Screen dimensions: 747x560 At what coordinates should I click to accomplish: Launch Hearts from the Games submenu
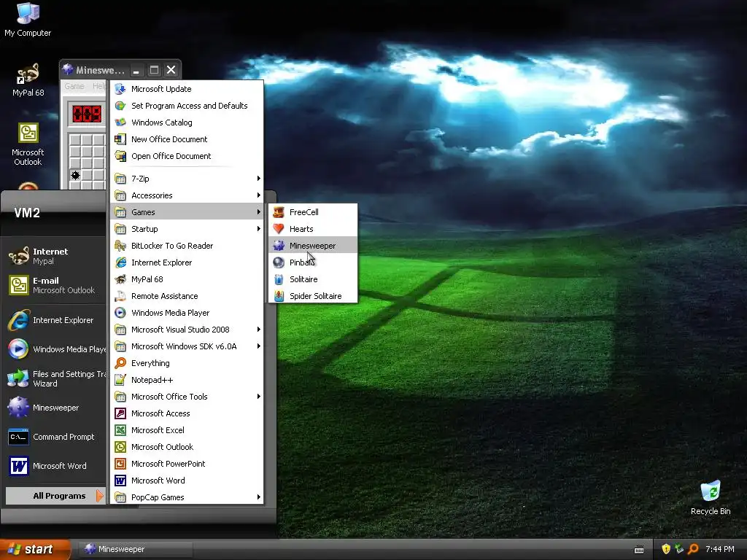point(312,229)
